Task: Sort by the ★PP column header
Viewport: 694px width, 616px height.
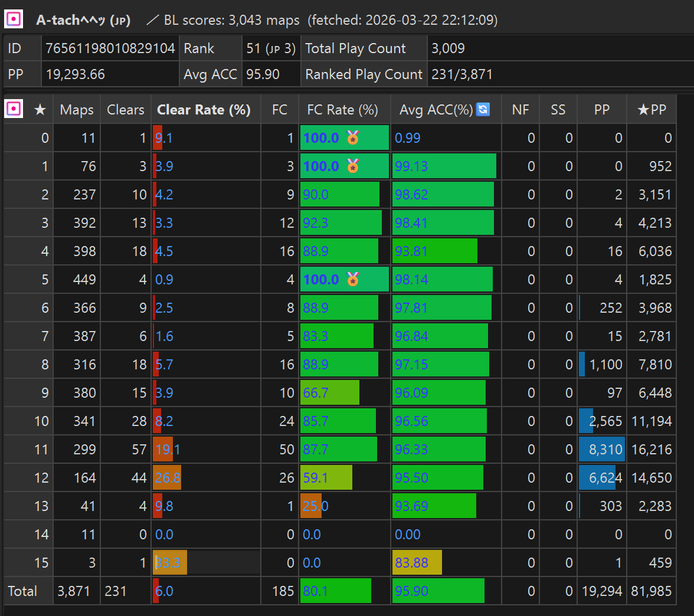Action: [x=652, y=109]
